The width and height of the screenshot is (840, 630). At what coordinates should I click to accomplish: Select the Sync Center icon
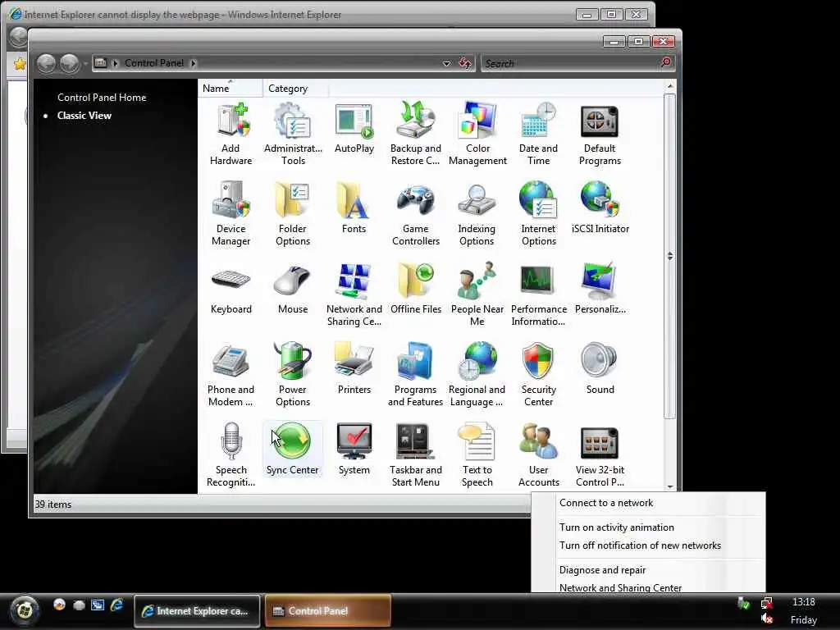[293, 449]
